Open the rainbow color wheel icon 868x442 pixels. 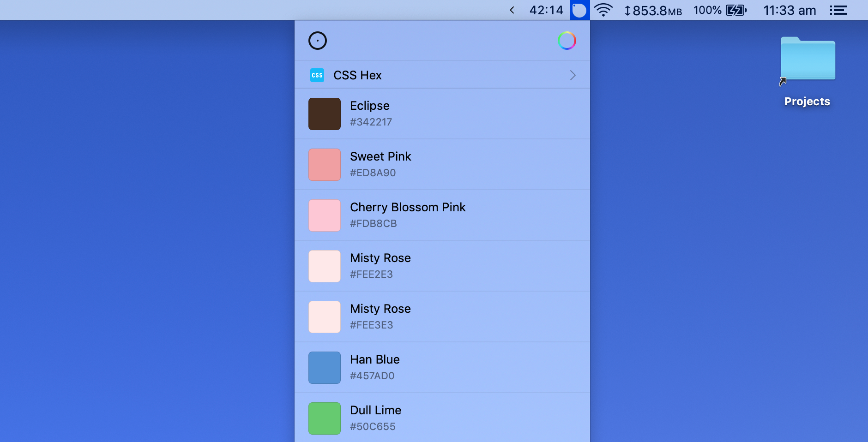[567, 41]
